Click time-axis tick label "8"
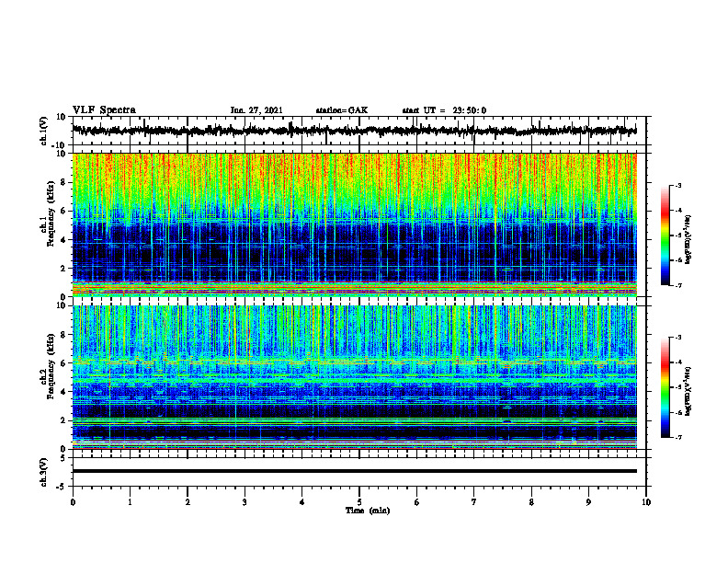This screenshot has width=728, height=563. (531, 502)
